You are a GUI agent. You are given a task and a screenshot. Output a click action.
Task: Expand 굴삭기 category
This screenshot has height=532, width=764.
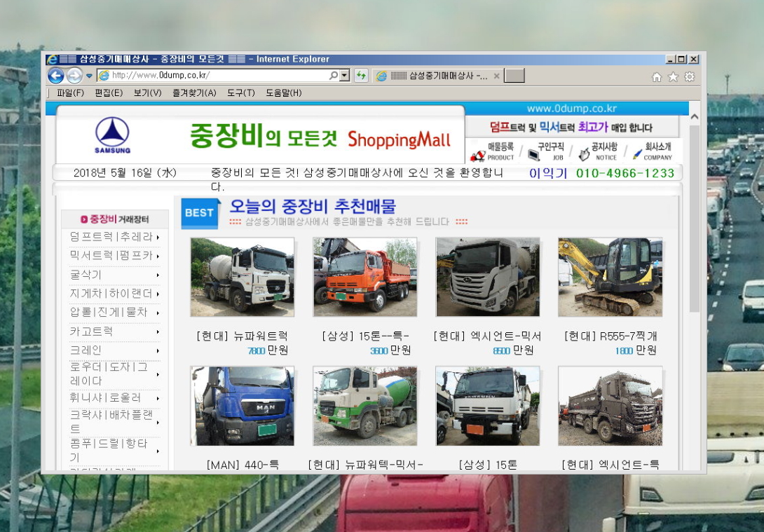pyautogui.click(x=114, y=275)
